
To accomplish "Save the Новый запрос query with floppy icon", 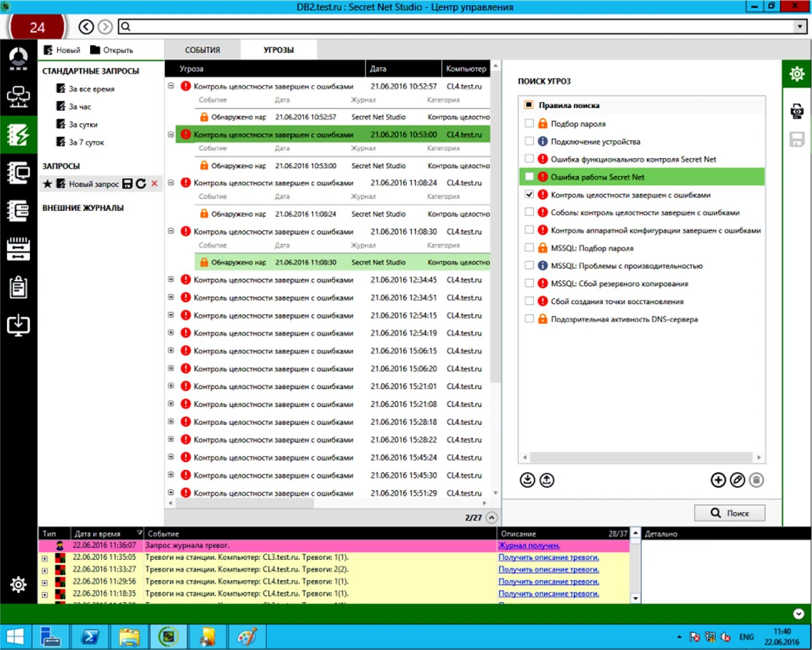I will click(x=127, y=184).
